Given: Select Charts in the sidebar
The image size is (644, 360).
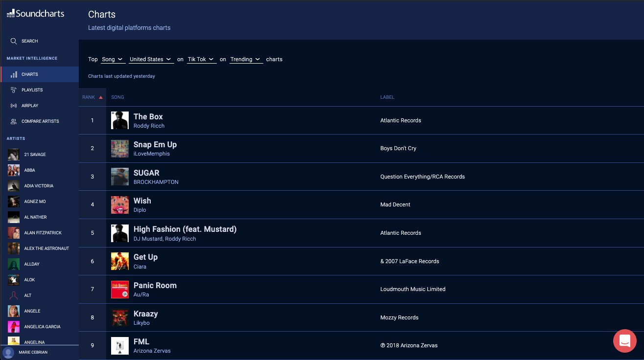Looking at the screenshot, I should click(39, 74).
